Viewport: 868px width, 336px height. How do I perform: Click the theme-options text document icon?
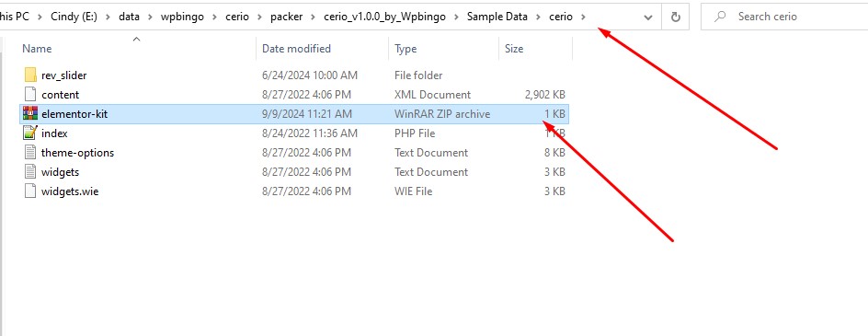coord(30,153)
